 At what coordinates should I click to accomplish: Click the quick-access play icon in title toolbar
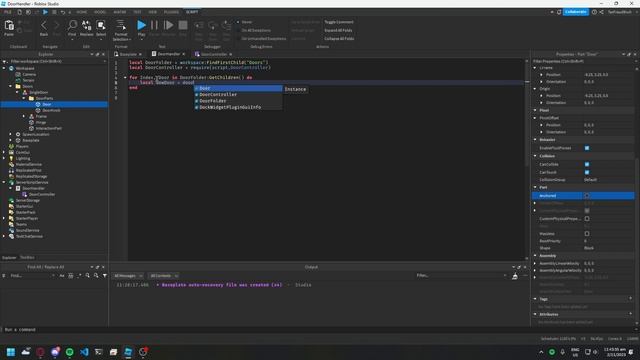[45, 12]
